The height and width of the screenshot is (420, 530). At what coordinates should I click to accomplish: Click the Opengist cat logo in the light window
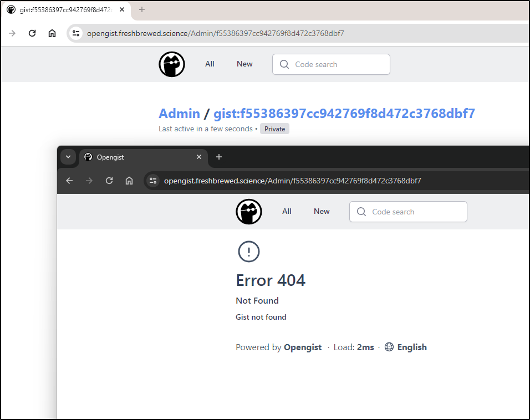[172, 64]
